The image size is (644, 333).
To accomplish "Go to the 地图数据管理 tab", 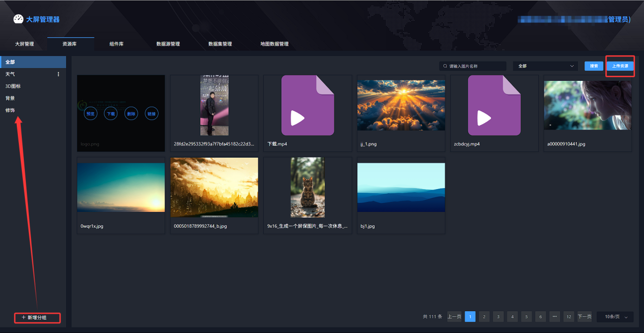I will click(274, 44).
